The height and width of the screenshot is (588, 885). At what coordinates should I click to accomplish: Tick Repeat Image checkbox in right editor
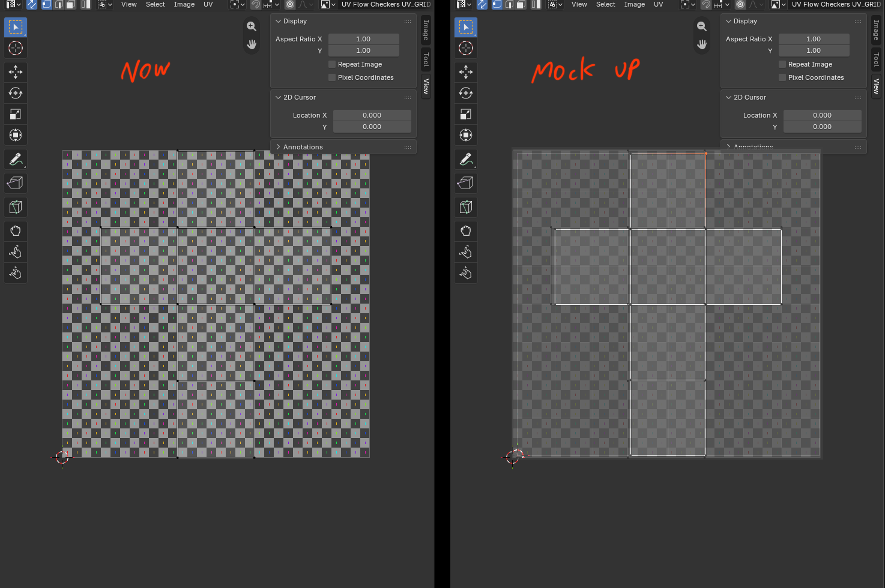(x=782, y=64)
